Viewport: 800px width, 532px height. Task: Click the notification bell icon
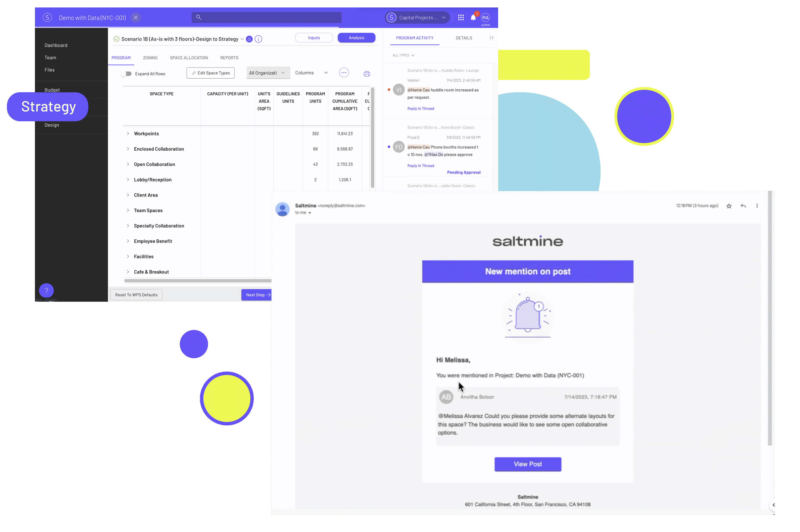[x=473, y=17]
